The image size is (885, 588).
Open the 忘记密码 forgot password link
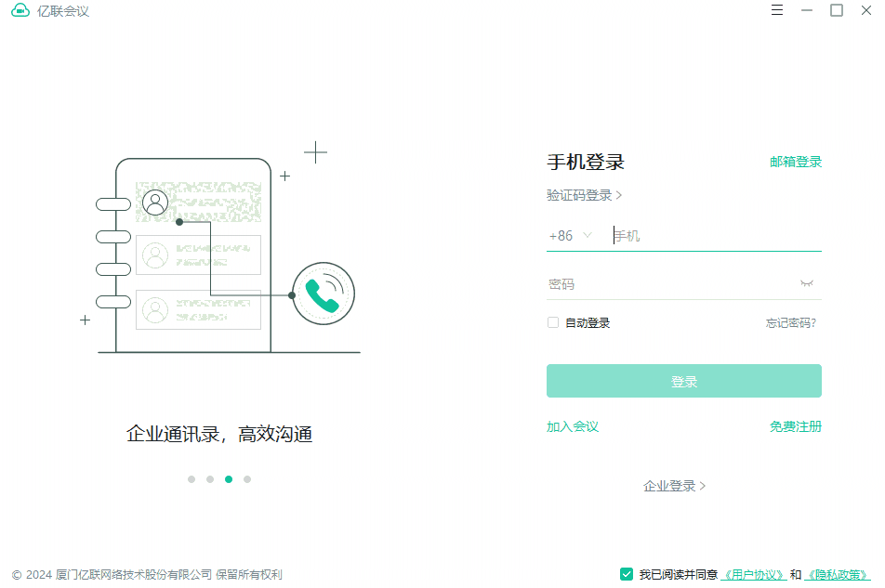pos(791,321)
